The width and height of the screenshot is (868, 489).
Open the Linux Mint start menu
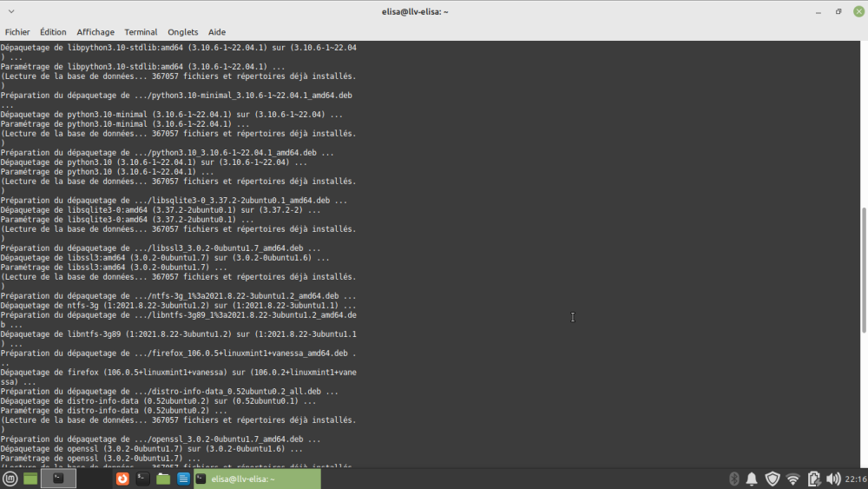10,479
